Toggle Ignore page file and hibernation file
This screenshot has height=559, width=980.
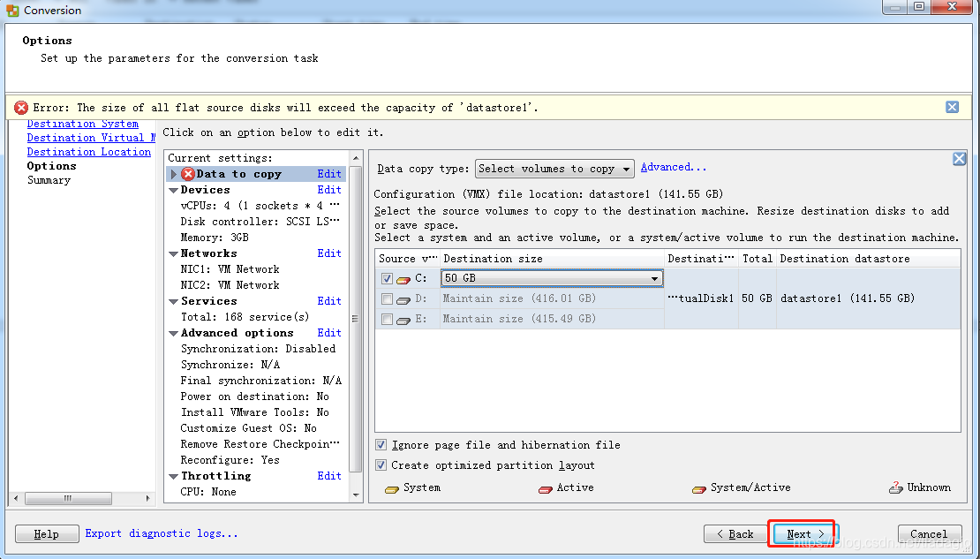tap(381, 444)
